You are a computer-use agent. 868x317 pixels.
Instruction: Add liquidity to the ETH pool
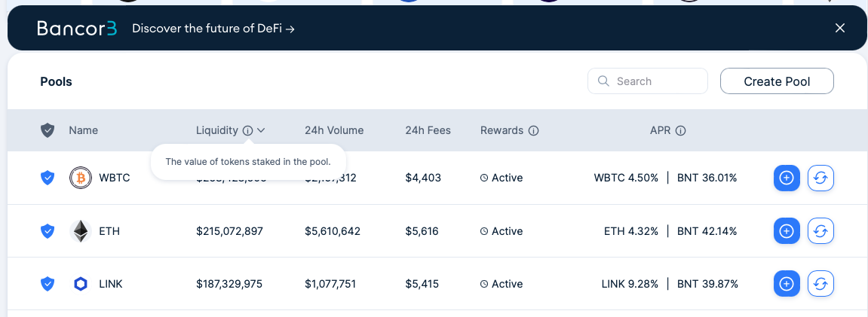pos(787,231)
